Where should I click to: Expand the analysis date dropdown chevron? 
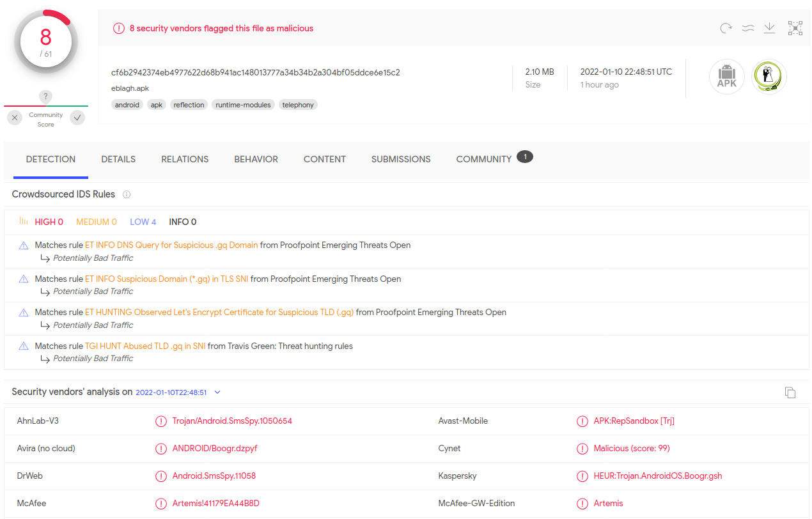tap(217, 392)
